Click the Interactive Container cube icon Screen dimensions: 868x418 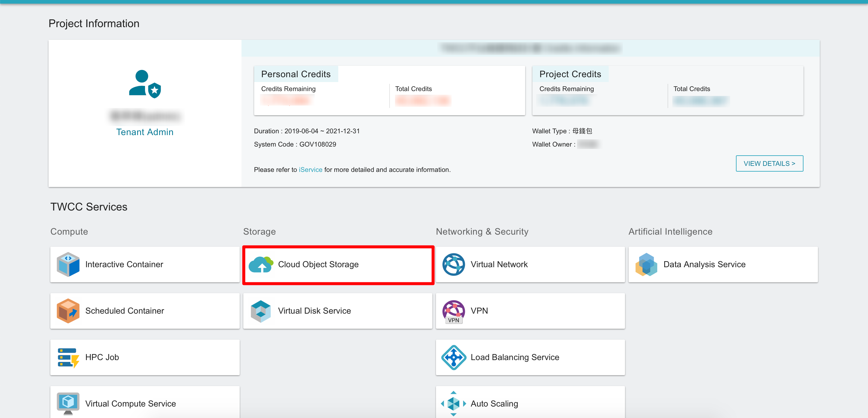(68, 264)
